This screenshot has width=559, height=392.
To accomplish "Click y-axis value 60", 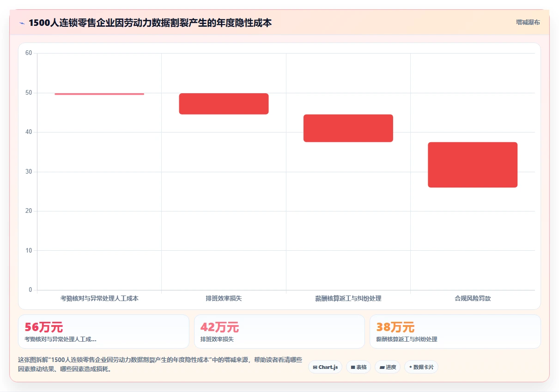I will click(29, 53).
